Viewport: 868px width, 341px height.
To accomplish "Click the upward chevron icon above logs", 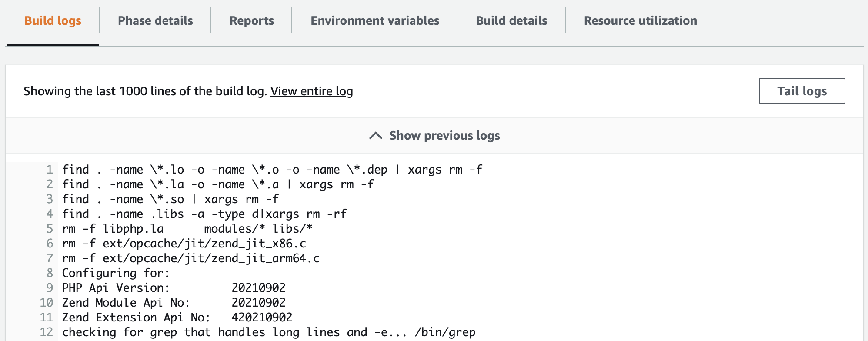I will click(376, 136).
